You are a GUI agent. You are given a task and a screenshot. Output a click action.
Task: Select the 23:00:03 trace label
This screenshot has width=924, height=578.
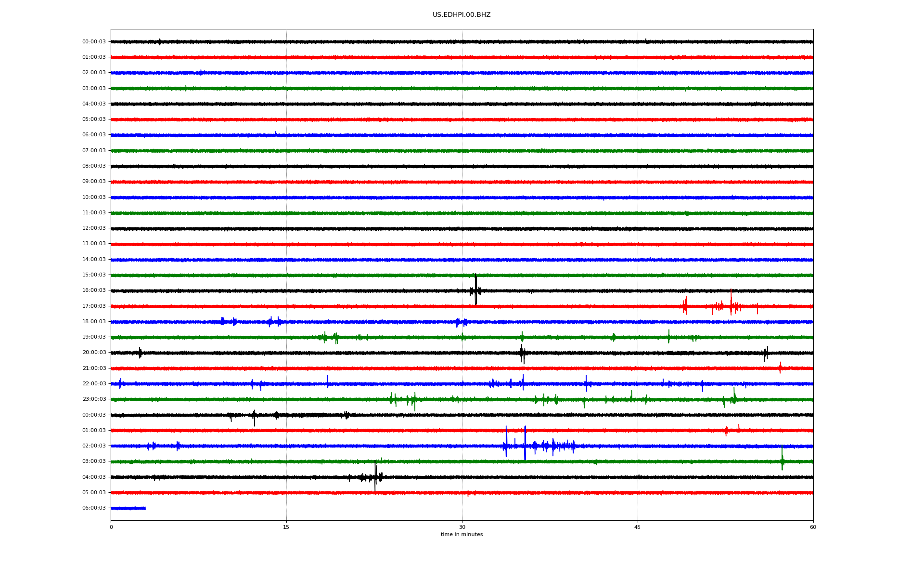[94, 399]
